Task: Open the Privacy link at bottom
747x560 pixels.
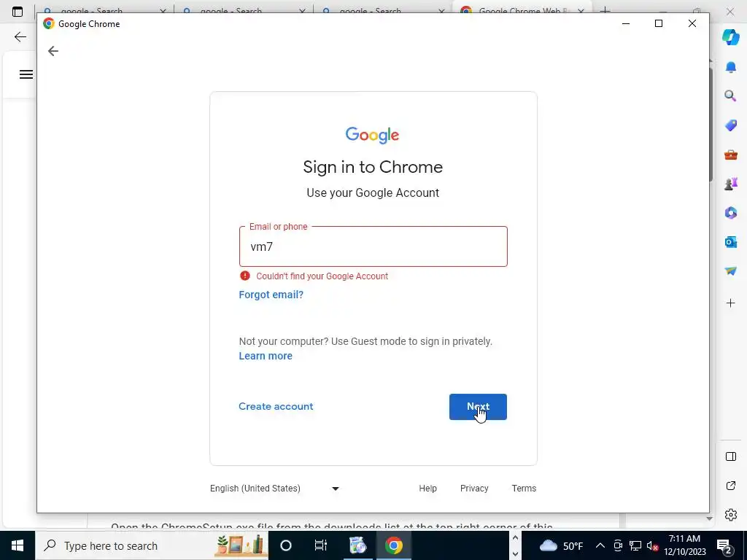Action: point(474,489)
